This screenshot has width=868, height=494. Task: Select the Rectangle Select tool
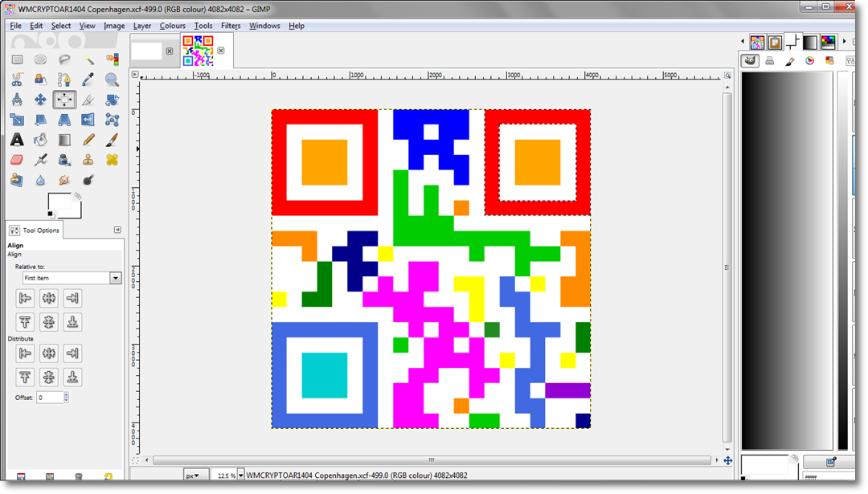17,59
